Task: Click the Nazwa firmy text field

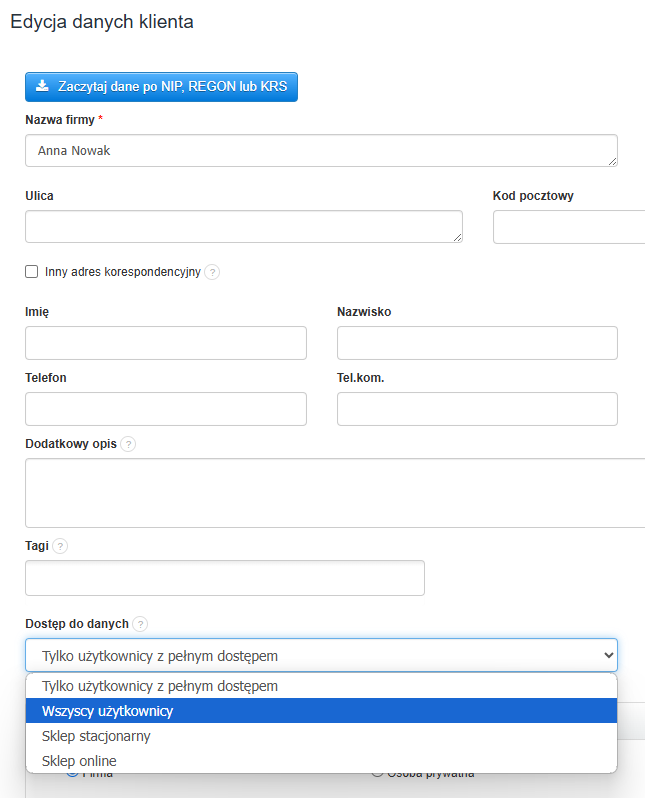Action: pos(321,150)
